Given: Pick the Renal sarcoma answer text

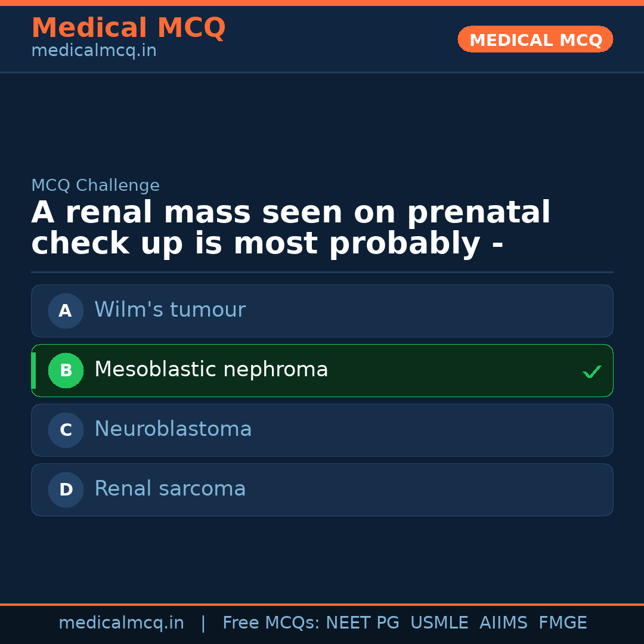Looking at the screenshot, I should 170,489.
